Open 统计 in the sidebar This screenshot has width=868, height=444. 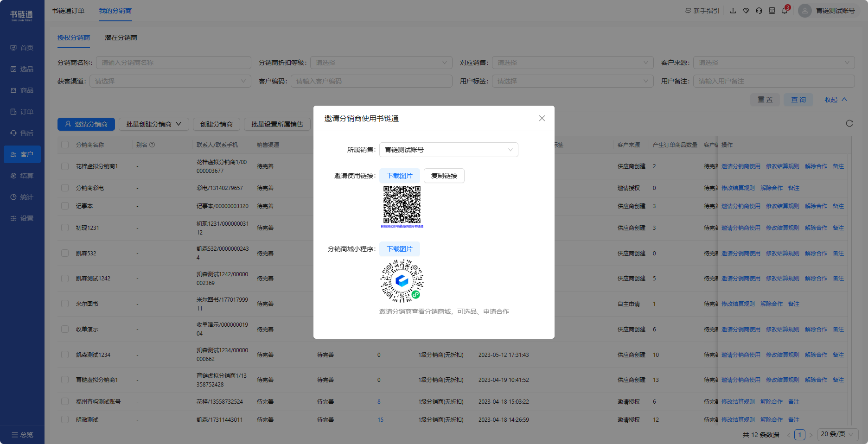(x=22, y=197)
